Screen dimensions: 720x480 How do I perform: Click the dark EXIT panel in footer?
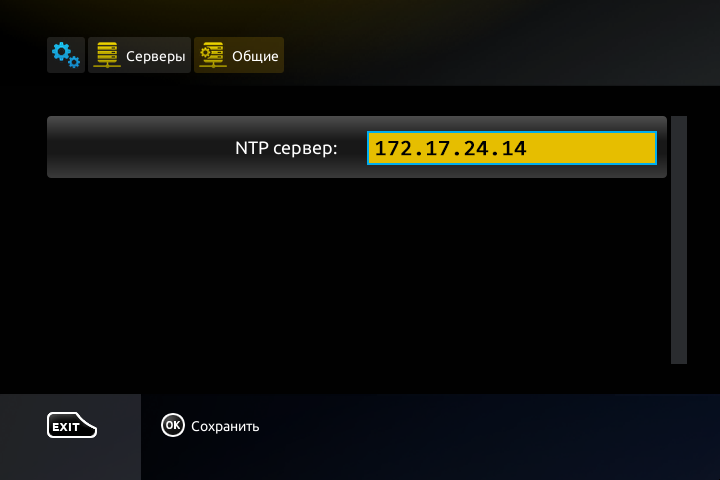(70, 437)
